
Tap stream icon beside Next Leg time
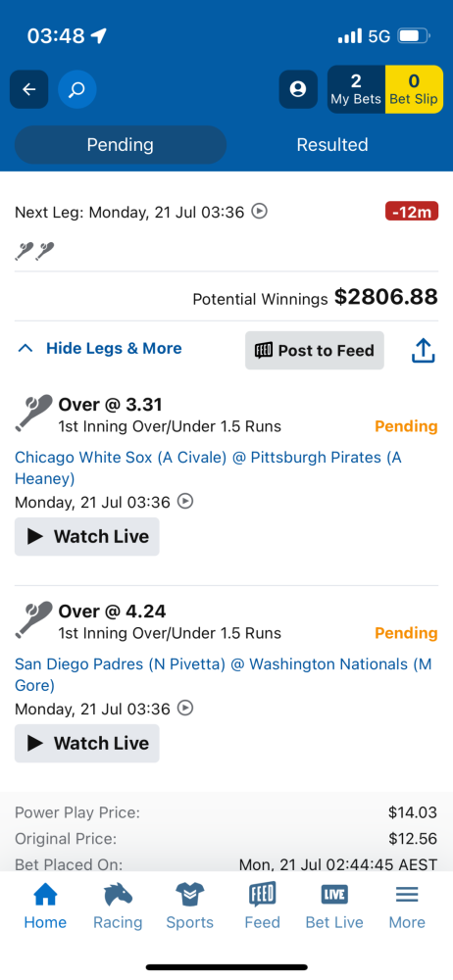point(259,212)
